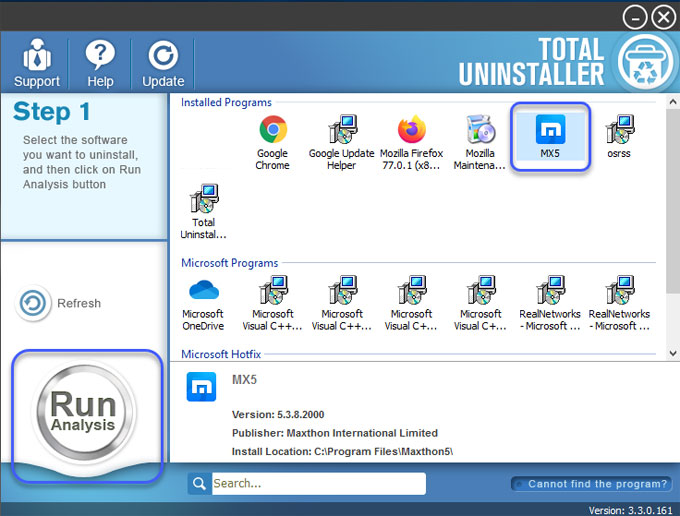
Task: Click the Run Analysis button
Action: (84, 412)
